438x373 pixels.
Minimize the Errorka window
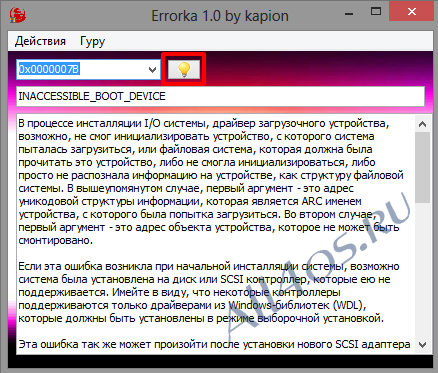(349, 13)
